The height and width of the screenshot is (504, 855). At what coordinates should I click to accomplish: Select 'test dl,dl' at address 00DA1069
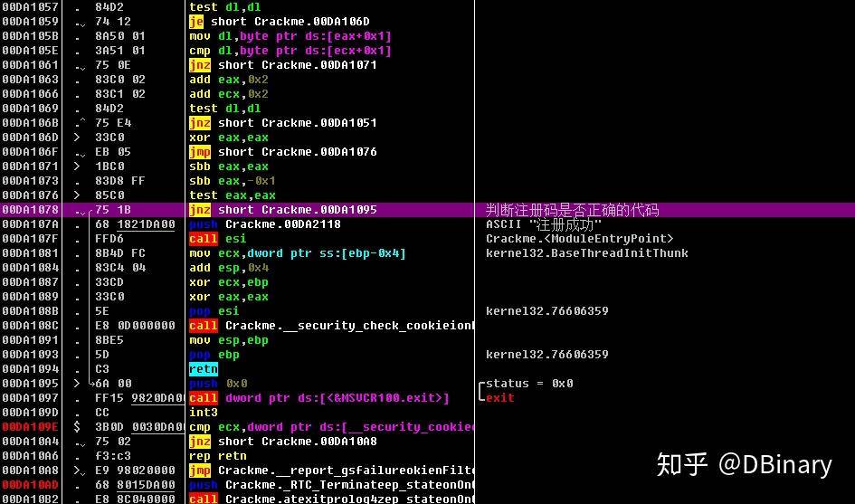coord(225,109)
